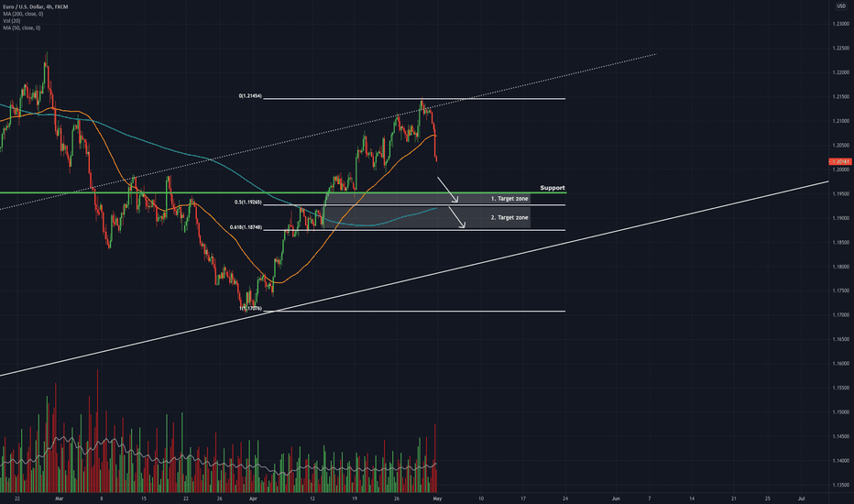Select the MA (50, close, 0) indicator legend

coord(21,27)
